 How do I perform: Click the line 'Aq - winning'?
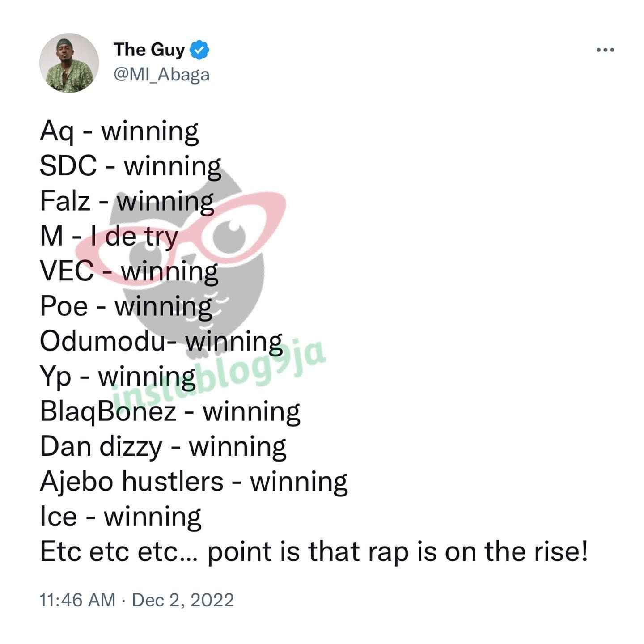(x=119, y=131)
